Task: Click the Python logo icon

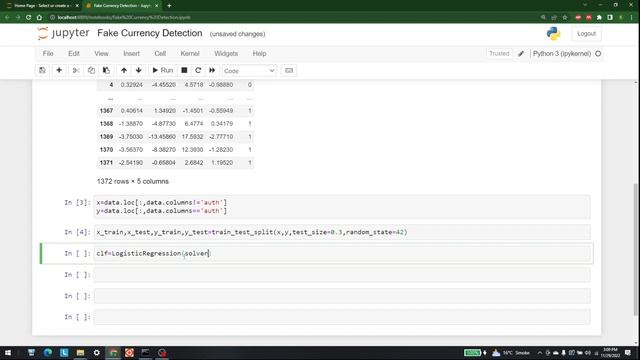Action: coord(553,33)
